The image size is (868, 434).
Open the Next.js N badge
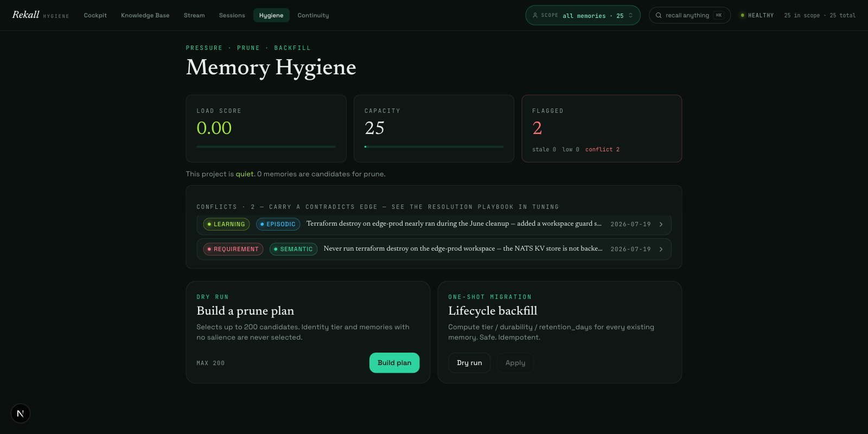coord(21,413)
